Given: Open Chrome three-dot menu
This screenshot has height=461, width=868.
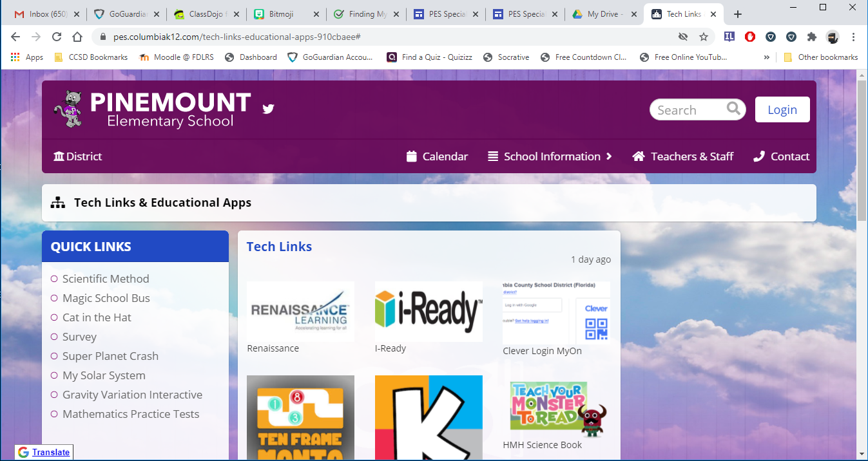Looking at the screenshot, I should click(x=853, y=37).
